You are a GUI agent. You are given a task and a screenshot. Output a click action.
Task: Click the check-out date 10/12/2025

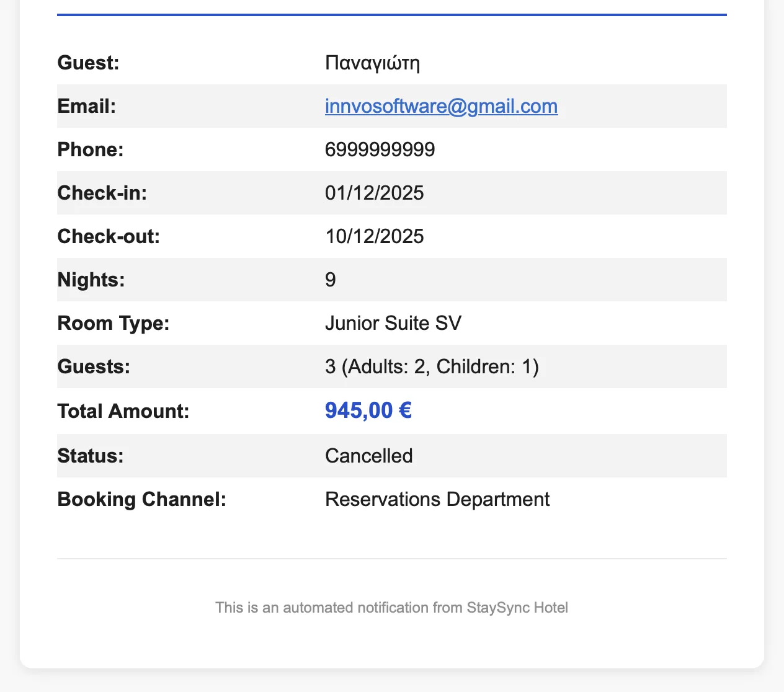point(374,236)
